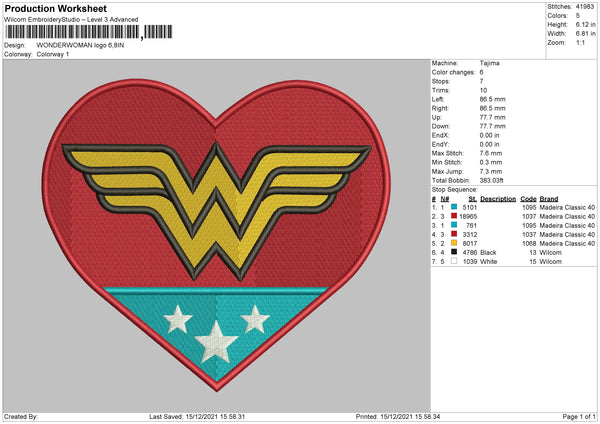This screenshot has width=600, height=424.
Task: Click stitch count 3312 in stop row 4
Action: tap(470, 235)
